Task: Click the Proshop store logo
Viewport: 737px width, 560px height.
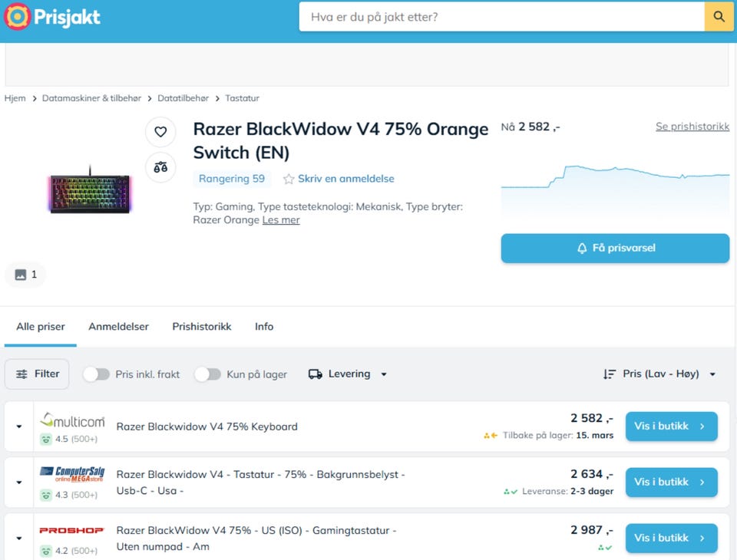Action: [71, 530]
